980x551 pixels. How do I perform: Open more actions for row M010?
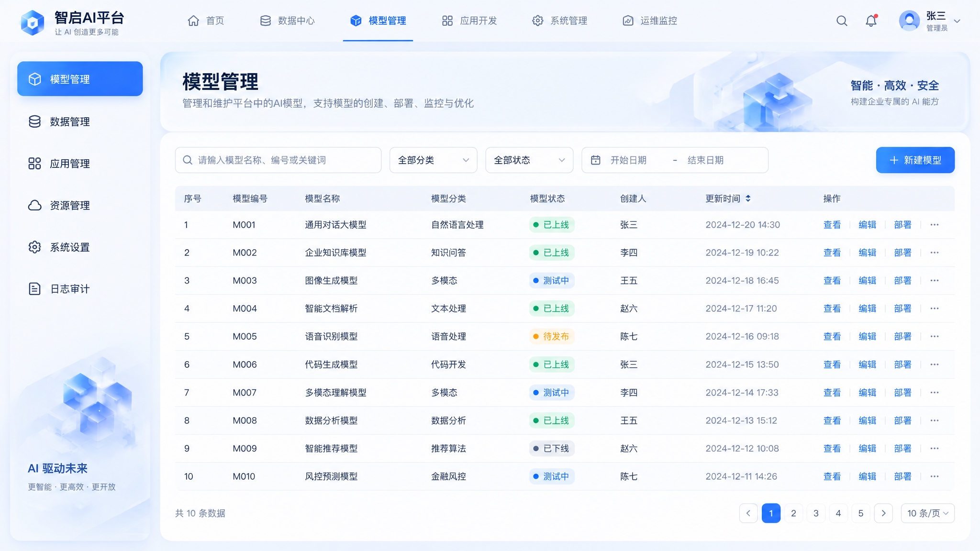935,476
